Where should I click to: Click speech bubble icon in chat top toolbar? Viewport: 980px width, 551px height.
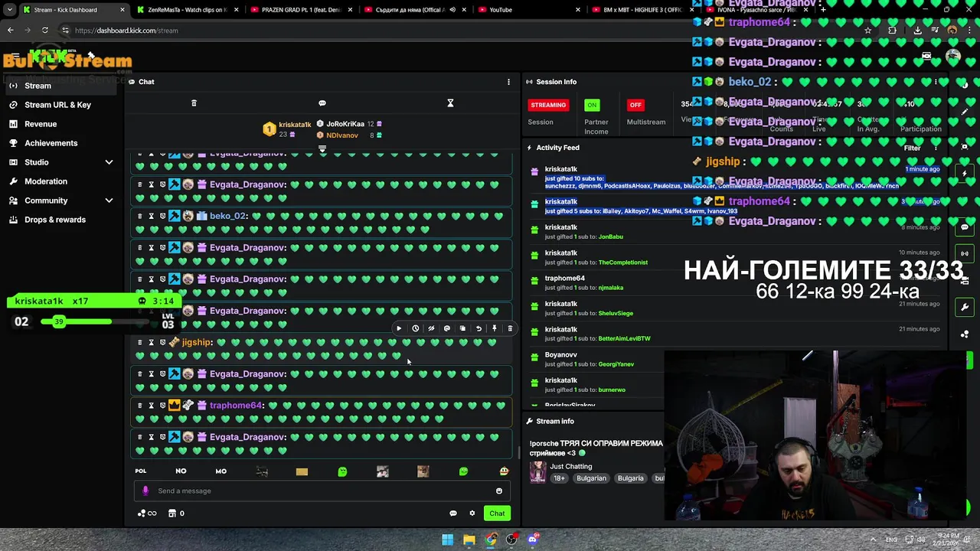tap(322, 103)
